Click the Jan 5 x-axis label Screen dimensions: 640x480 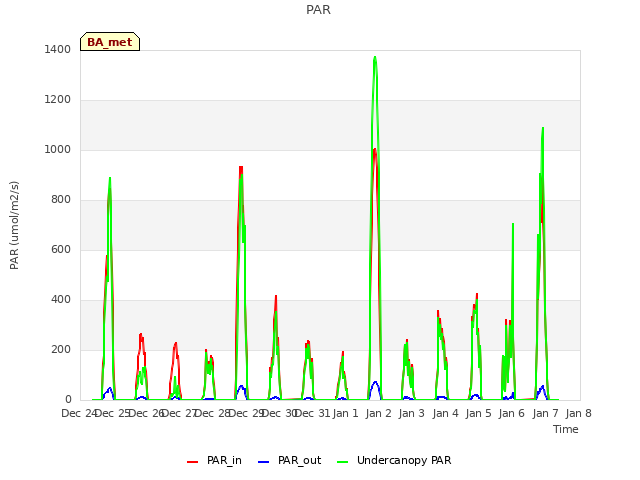click(x=478, y=413)
